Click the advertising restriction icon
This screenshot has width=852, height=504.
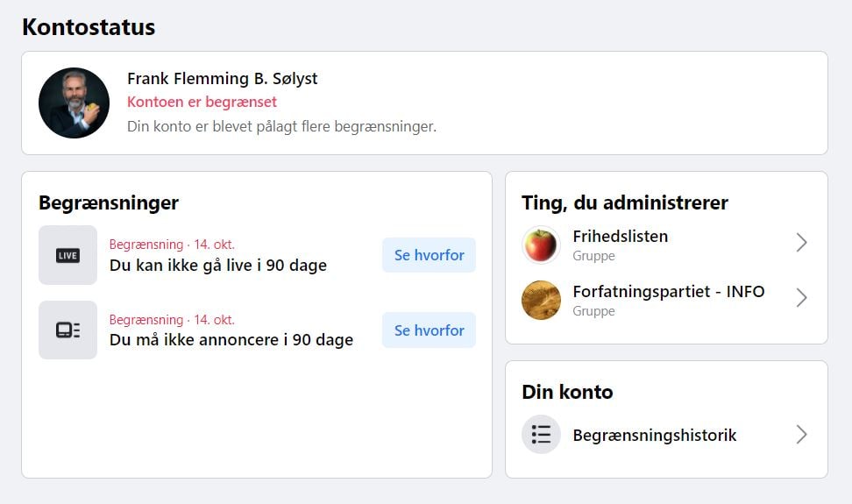67,330
